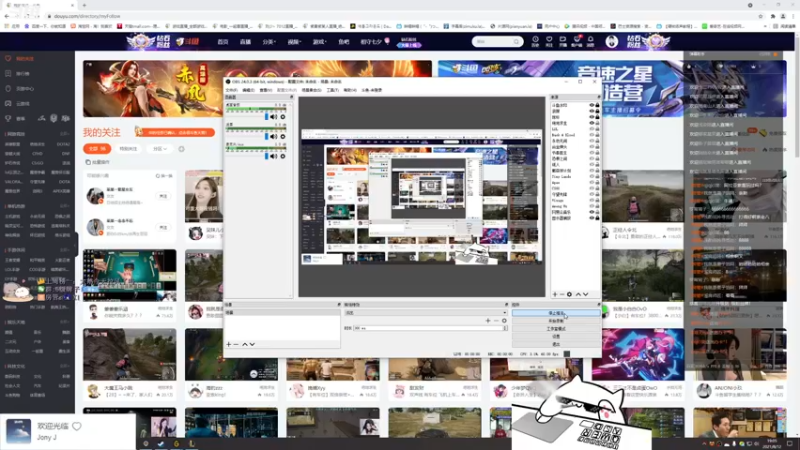
Task: Open Douyu follow heart icon in header
Action: coord(549,40)
